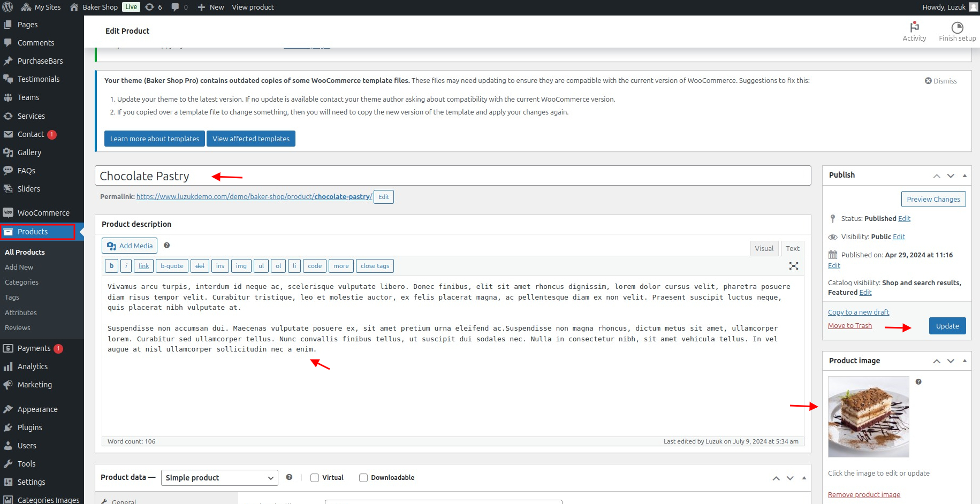This screenshot has width=980, height=504.
Task: Edit the Public visibility
Action: click(x=899, y=236)
